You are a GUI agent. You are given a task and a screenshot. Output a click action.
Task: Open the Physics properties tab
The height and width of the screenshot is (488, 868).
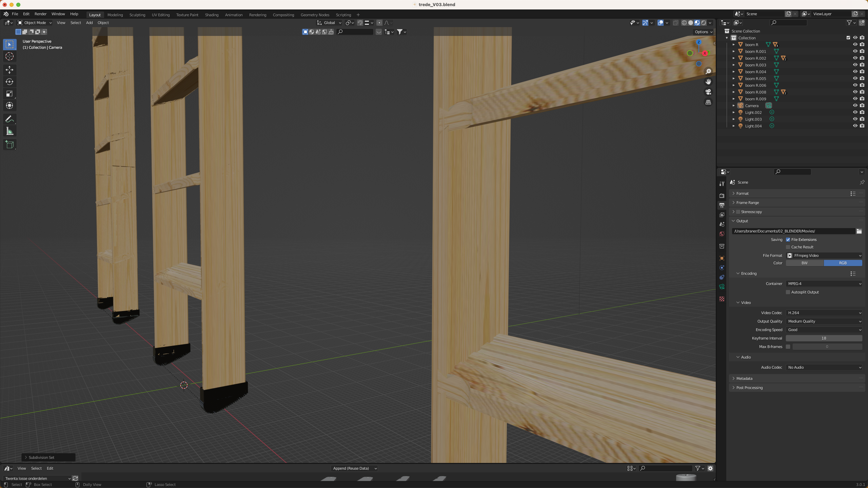click(722, 268)
